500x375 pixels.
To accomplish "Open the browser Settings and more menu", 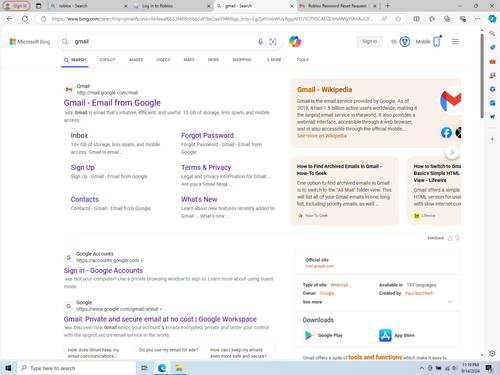I will coord(478,19).
